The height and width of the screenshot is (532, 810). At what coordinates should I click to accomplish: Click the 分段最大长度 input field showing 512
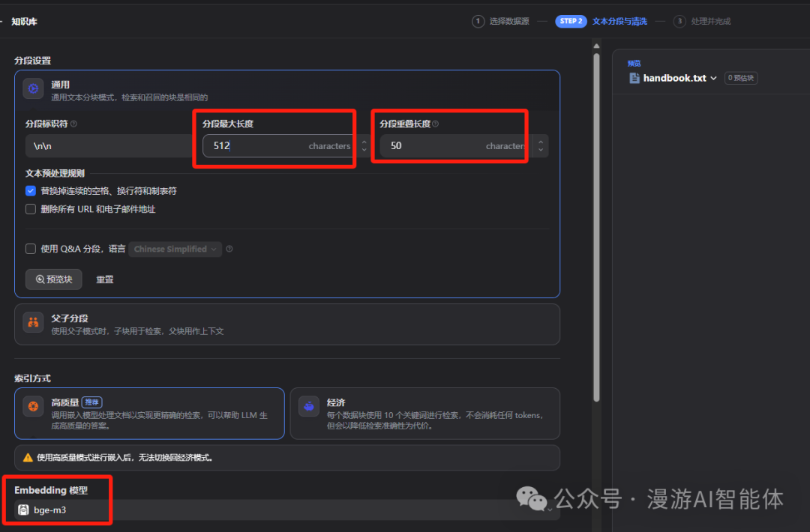pyautogui.click(x=255, y=146)
